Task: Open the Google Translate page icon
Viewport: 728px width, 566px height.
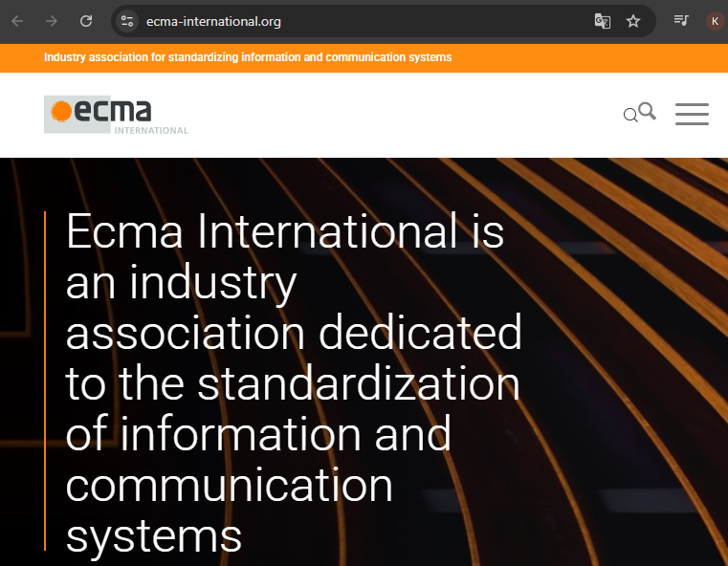Action: click(602, 21)
